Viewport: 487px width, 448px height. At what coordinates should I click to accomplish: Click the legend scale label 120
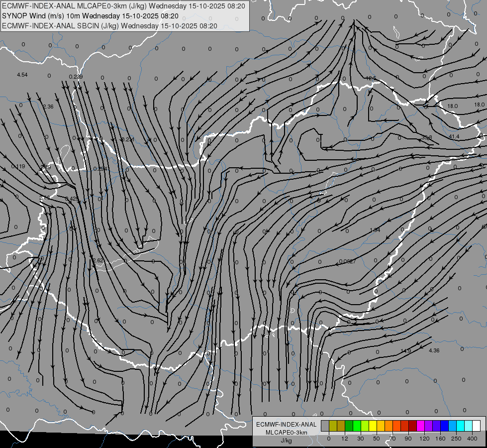coord(424,439)
